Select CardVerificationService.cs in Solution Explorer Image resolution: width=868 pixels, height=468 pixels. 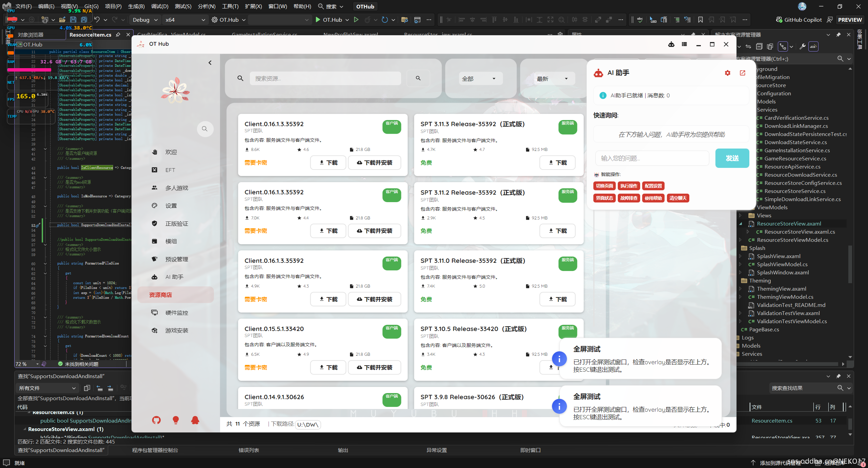coord(796,118)
